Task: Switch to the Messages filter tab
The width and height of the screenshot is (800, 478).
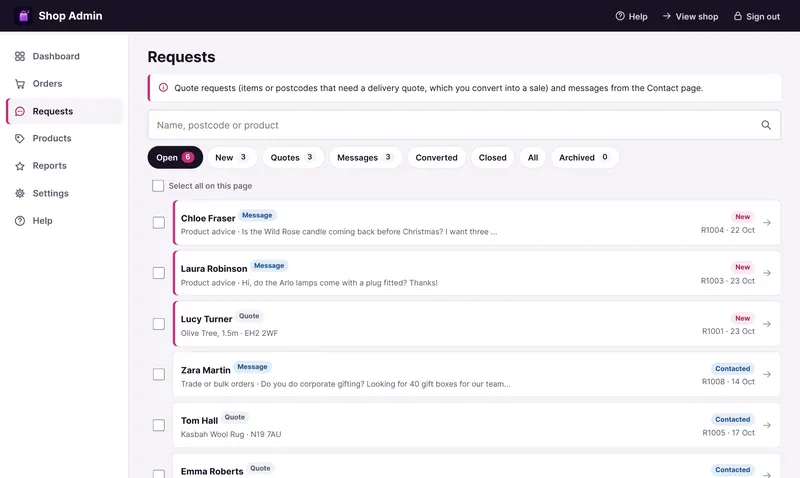Action: pyautogui.click(x=365, y=157)
